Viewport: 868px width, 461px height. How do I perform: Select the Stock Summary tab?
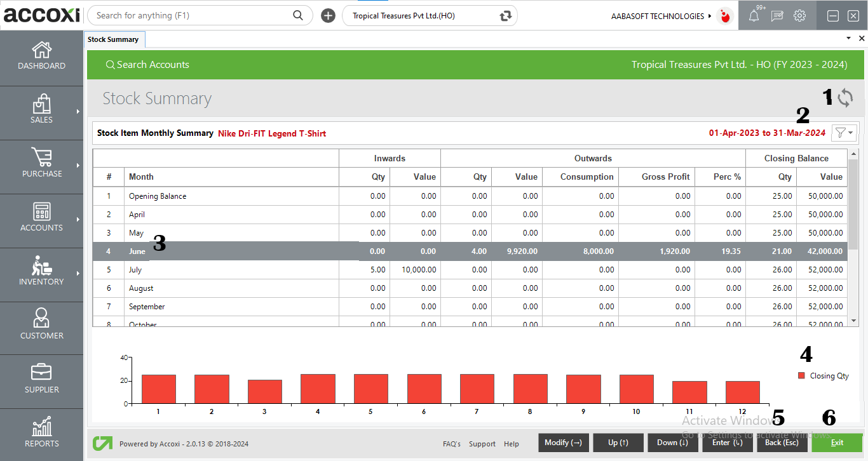point(114,39)
